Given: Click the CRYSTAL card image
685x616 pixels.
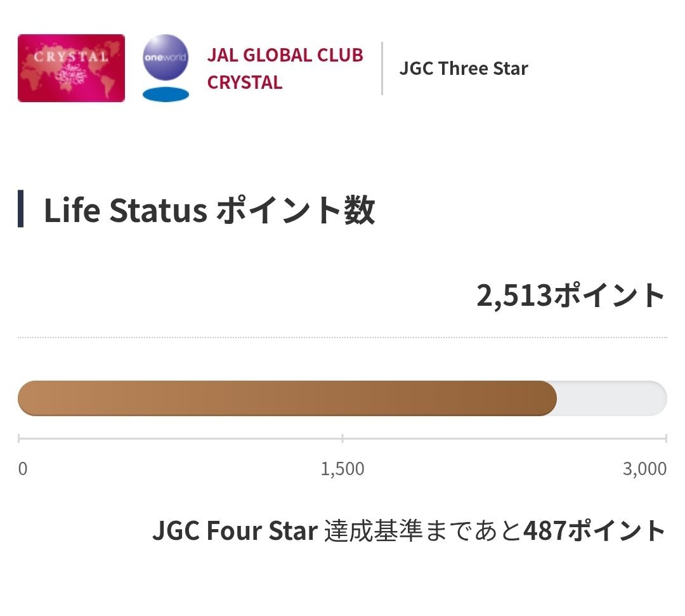Looking at the screenshot, I should (x=71, y=68).
